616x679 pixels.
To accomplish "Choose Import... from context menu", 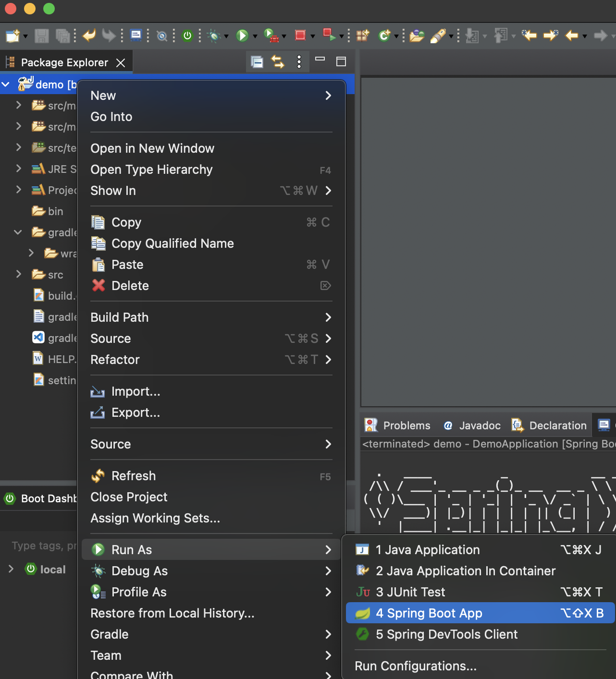I will coord(211,391).
